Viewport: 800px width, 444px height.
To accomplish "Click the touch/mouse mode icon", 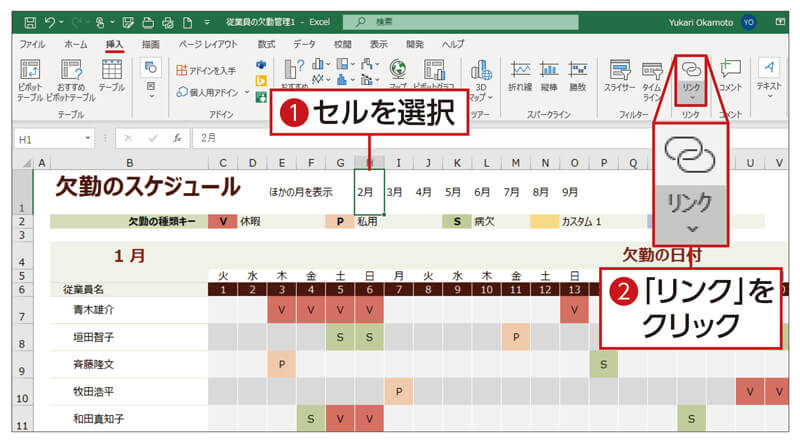I will [101, 22].
